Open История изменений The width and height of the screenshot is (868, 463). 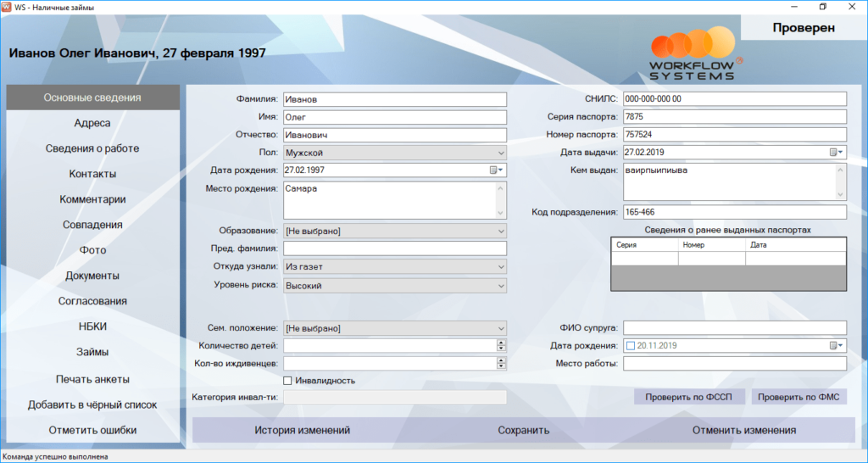click(x=302, y=431)
